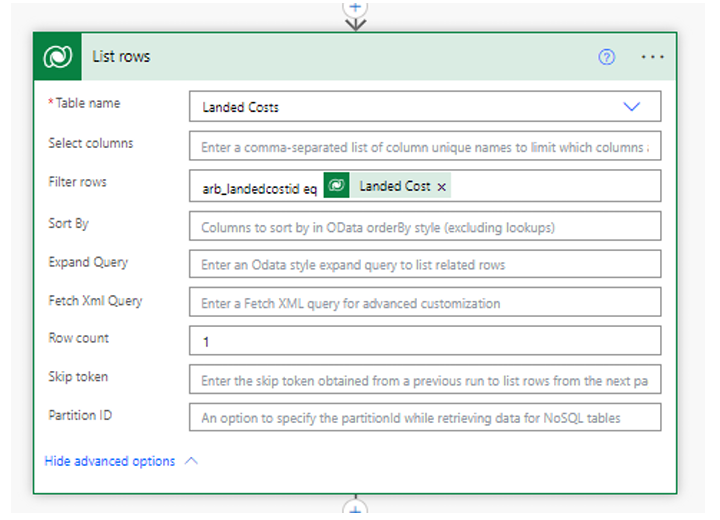
Task: Click the Dataverse connector icon in header
Action: point(57,57)
